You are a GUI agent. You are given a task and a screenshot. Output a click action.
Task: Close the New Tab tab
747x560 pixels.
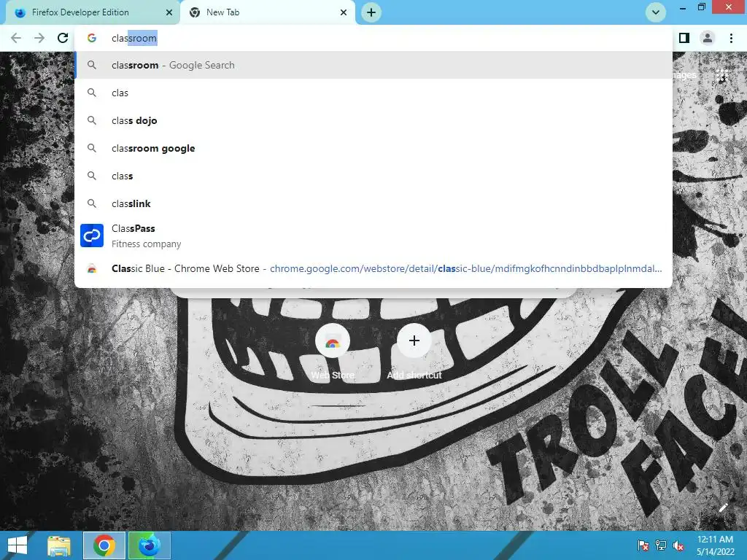[x=344, y=12]
